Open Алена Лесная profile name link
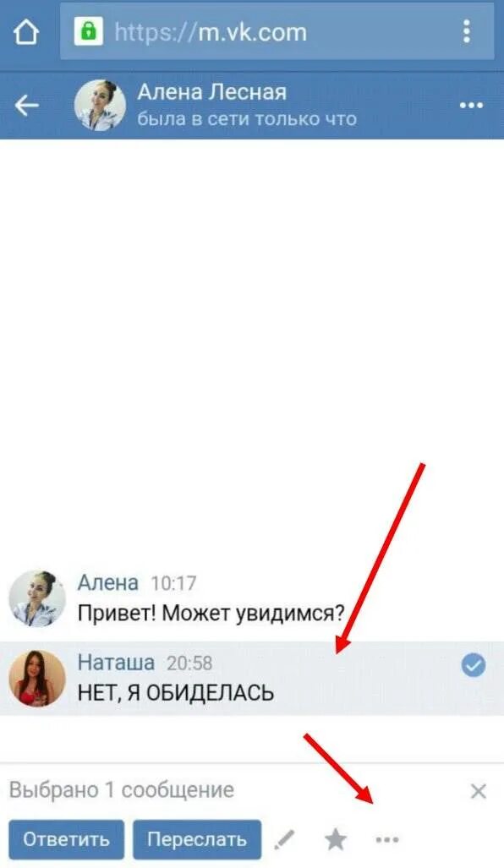The height and width of the screenshot is (868, 504). [212, 92]
